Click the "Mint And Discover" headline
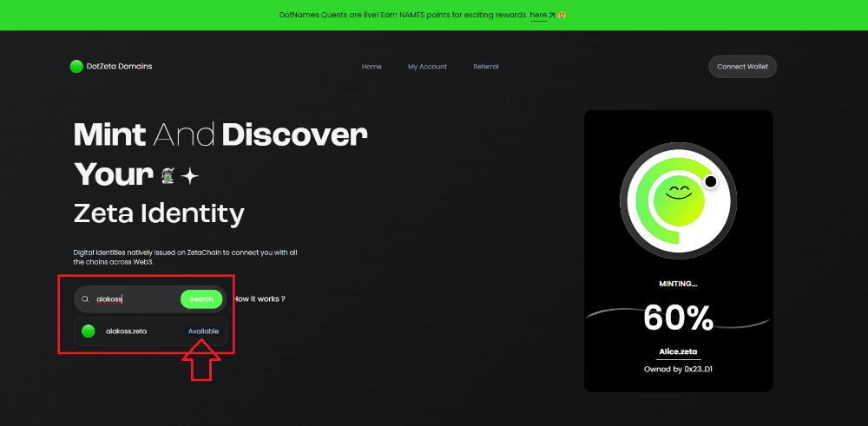This screenshot has width=868, height=426. click(220, 134)
